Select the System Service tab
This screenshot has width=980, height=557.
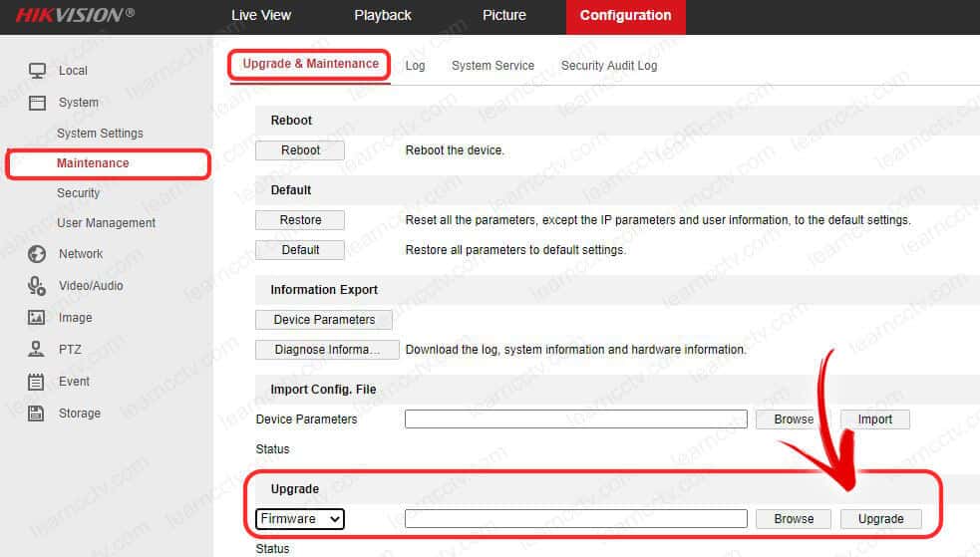492,66
